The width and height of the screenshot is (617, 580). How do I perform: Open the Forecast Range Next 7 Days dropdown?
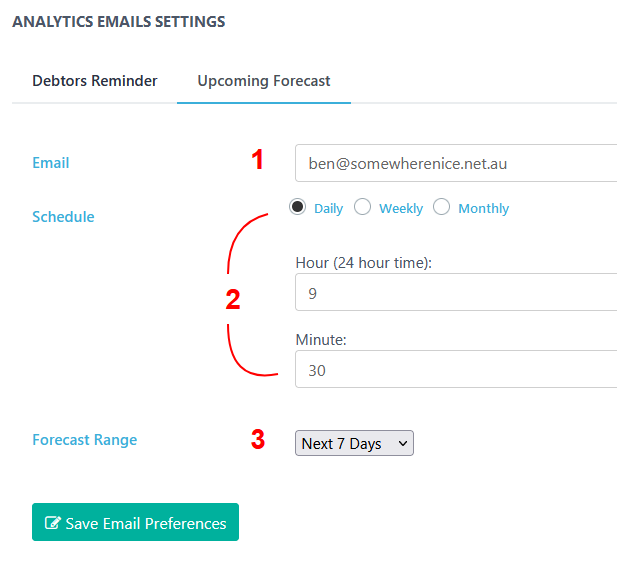point(354,443)
